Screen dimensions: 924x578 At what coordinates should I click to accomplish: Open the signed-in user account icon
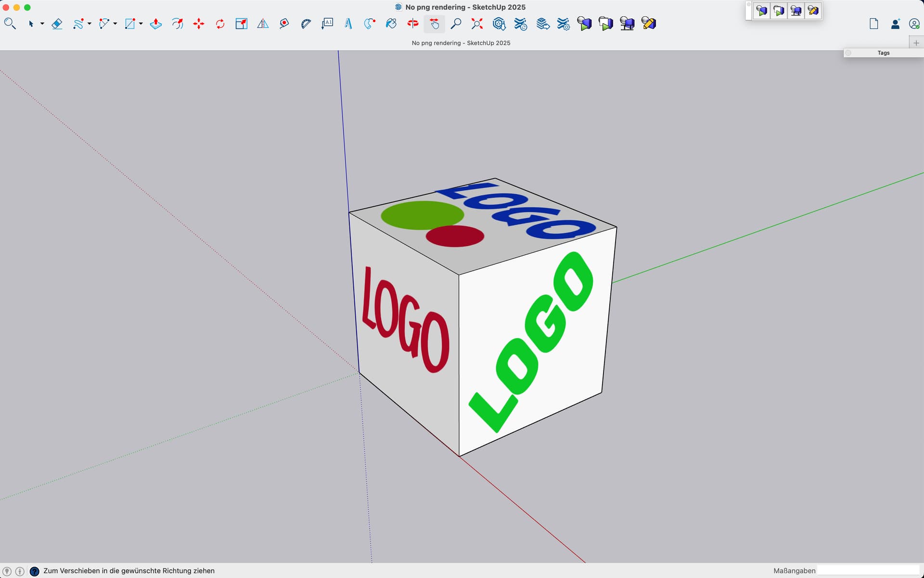pos(914,24)
